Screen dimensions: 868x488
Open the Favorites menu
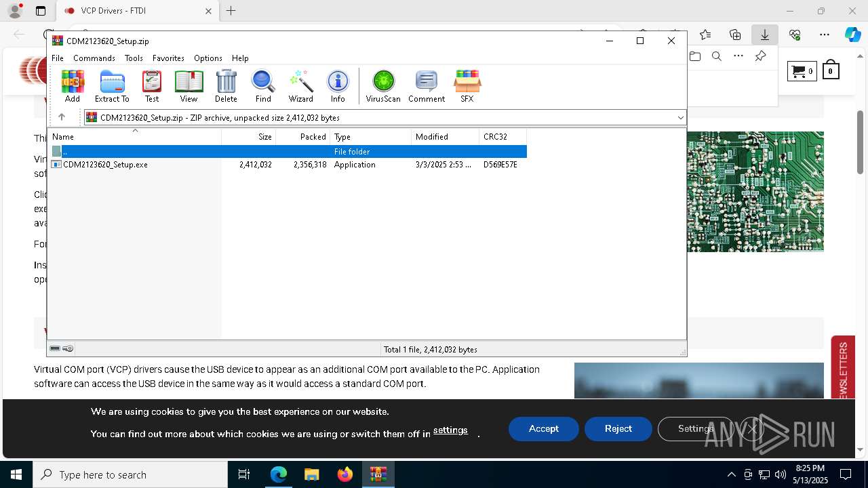coord(168,58)
